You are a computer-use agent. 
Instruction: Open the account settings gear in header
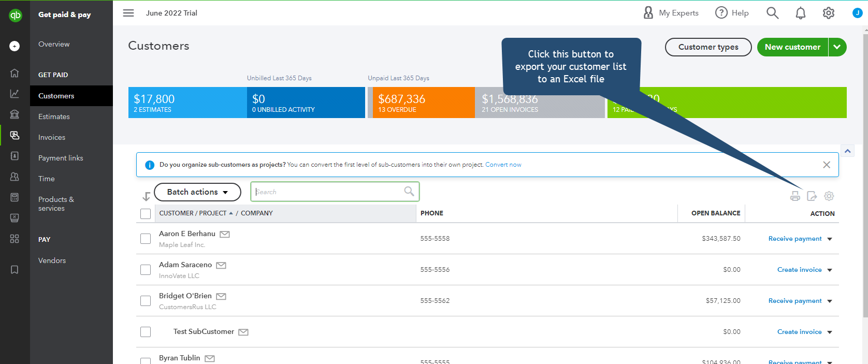click(x=828, y=13)
